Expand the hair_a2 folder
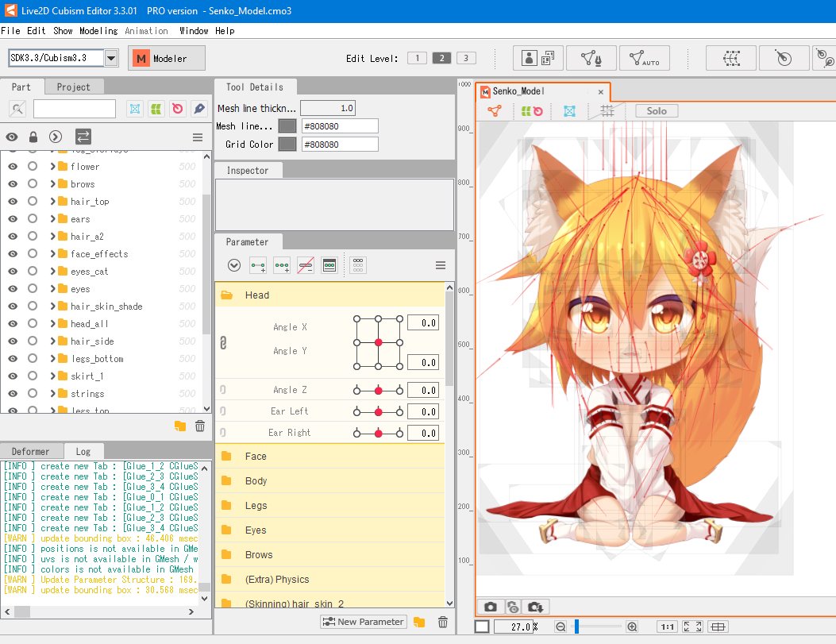Image resolution: width=836 pixels, height=644 pixels. click(52, 236)
